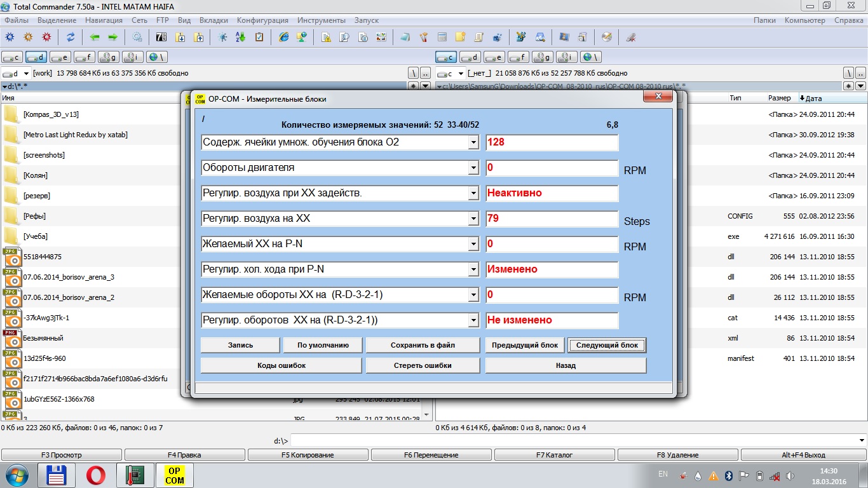Click the command line input field

[578, 440]
